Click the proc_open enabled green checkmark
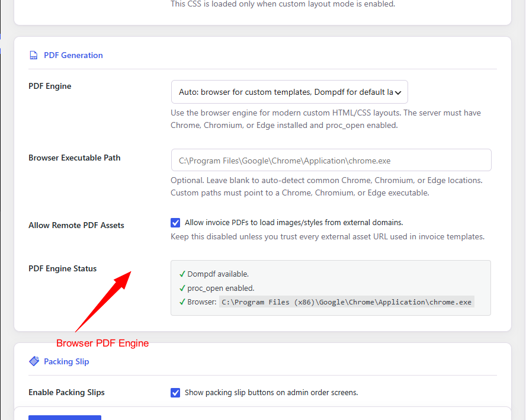Viewport: 526px width, 420px height. pyautogui.click(x=182, y=288)
